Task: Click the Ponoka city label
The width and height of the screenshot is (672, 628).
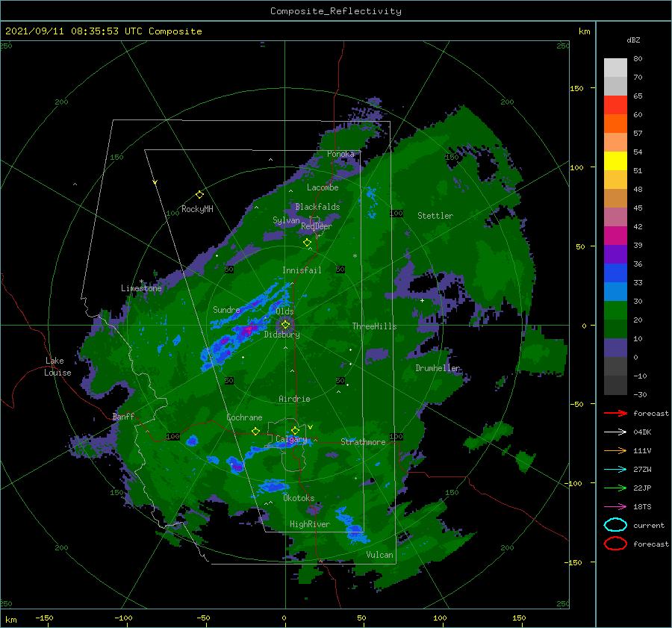Action: click(x=340, y=154)
